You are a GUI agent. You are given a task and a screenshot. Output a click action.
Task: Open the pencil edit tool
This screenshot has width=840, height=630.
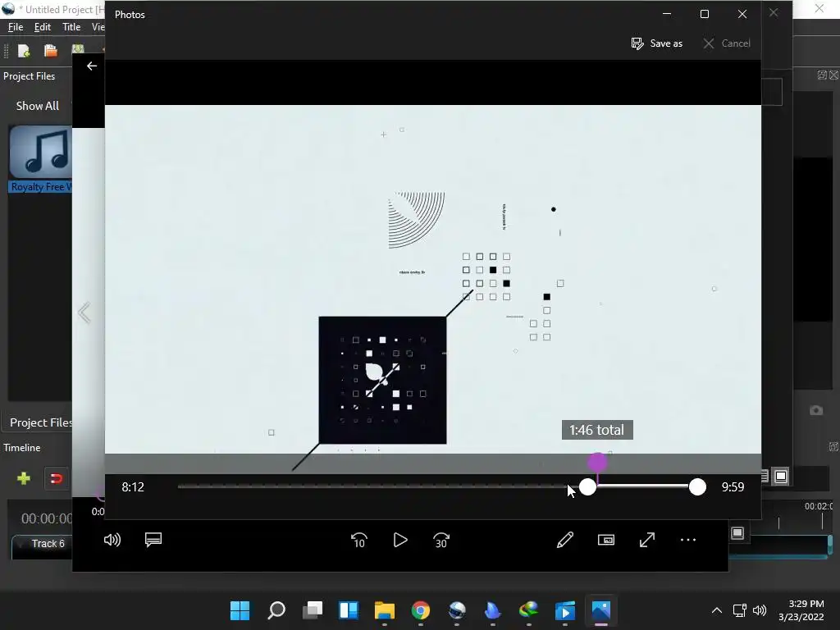[565, 540]
